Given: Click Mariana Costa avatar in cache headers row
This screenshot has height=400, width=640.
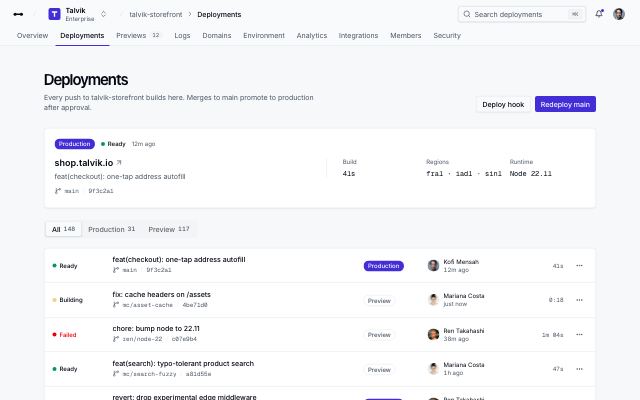Looking at the screenshot, I should pos(433,300).
